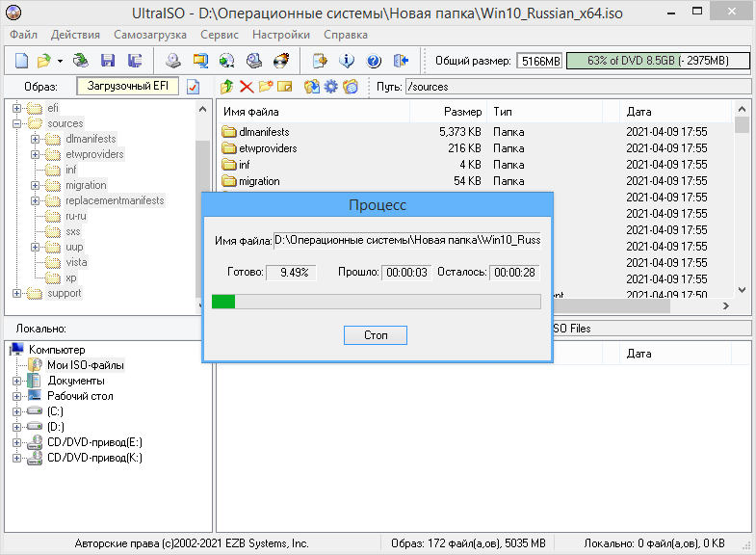Click Make CD/DVD image icon
Viewport: 756px width, 555px height.
pyautogui.click(x=173, y=61)
